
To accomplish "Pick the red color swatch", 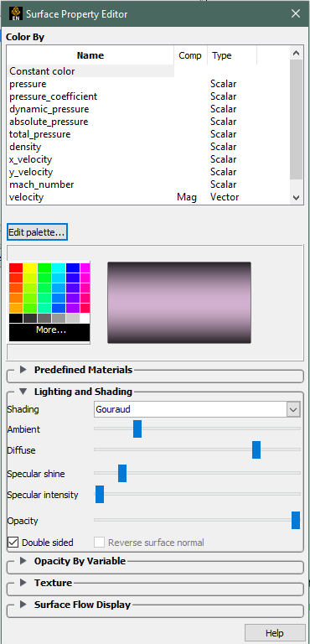I will 16,267.
